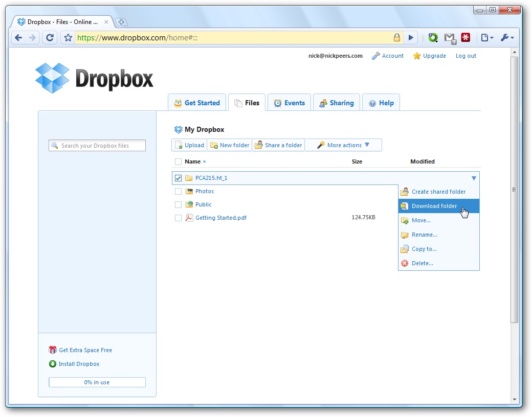Click the New folder button

tap(230, 145)
